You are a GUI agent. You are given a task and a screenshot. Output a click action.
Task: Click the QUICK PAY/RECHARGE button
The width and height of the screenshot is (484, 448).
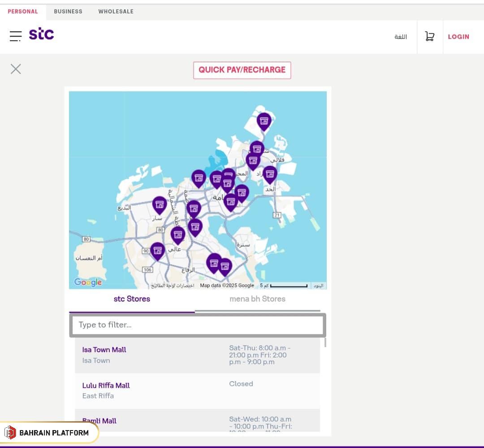(x=242, y=70)
